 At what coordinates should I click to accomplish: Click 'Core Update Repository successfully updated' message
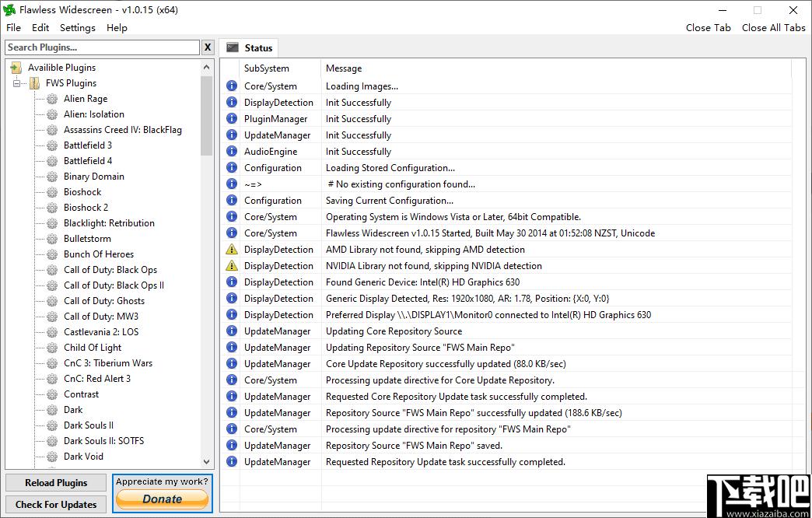click(x=446, y=364)
